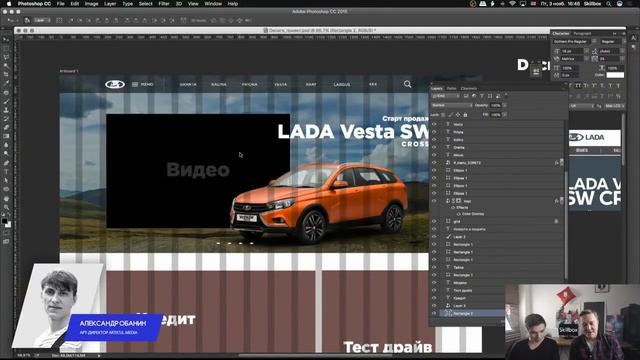Open the Auto-Select Layer dropdown in options bar
This screenshot has height=360, width=640.
pyautogui.click(x=42, y=20)
